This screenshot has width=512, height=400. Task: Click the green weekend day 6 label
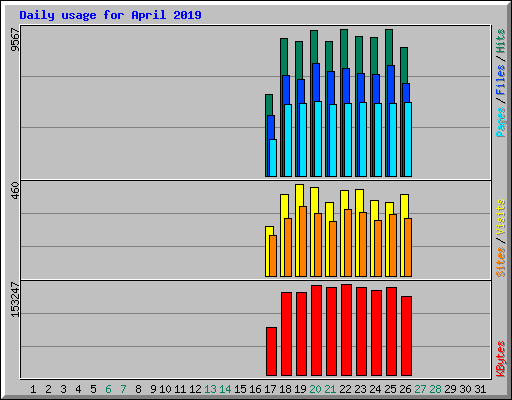click(x=108, y=389)
